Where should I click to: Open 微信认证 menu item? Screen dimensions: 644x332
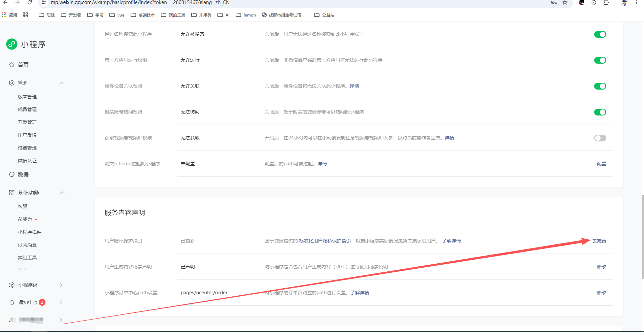coord(27,161)
